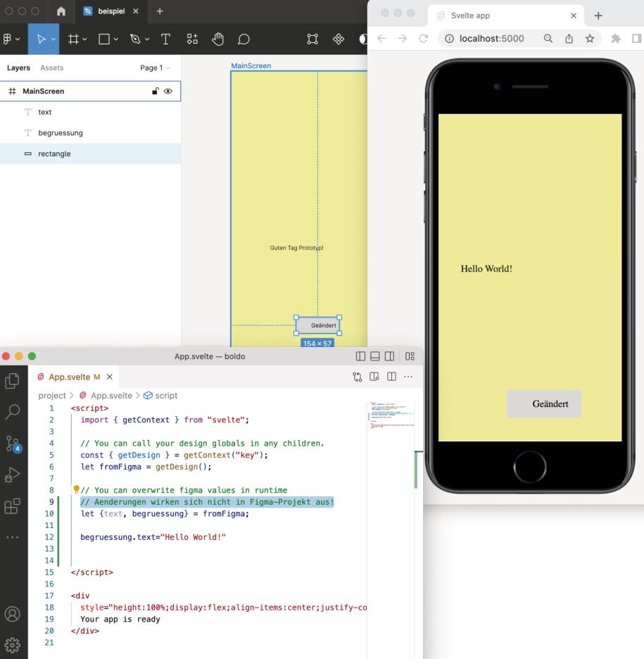Close the Svelte app browser tab
The width and height of the screenshot is (644, 659).
(x=574, y=15)
